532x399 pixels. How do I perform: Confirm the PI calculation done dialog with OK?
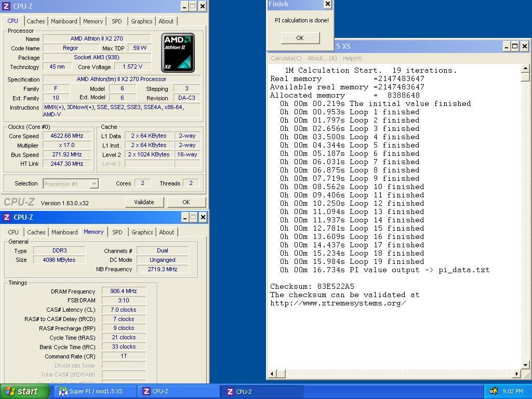click(x=300, y=38)
